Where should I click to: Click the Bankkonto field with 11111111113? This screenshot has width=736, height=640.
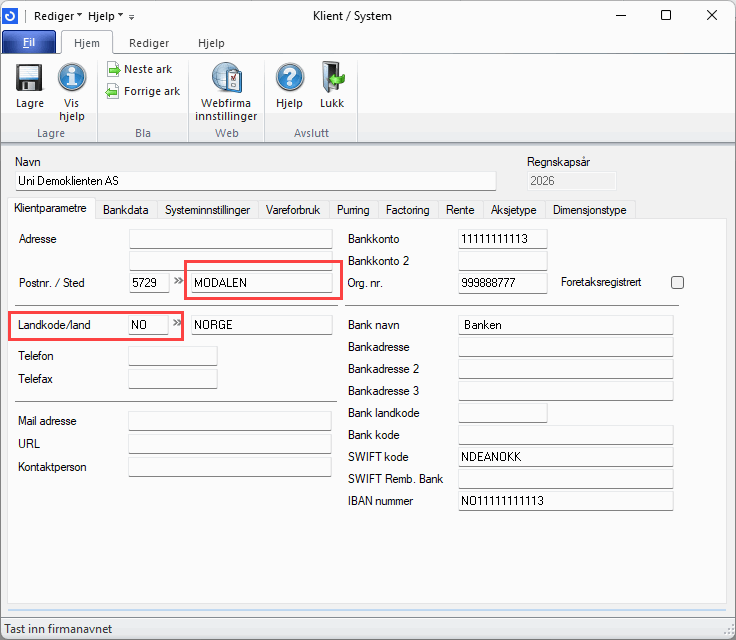tap(503, 239)
